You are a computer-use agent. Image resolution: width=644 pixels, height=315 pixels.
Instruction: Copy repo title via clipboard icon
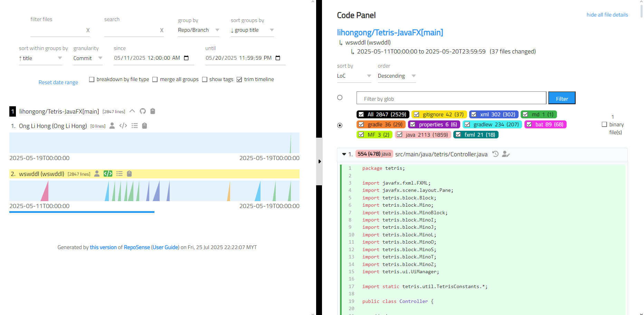153,111
